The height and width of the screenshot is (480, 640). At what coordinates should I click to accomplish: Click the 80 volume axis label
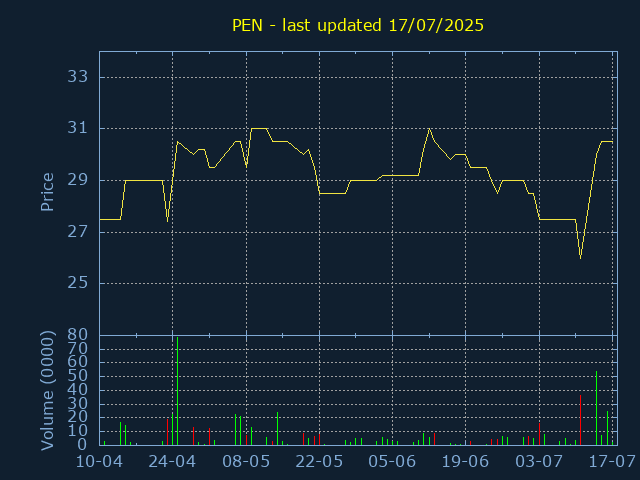(78, 335)
